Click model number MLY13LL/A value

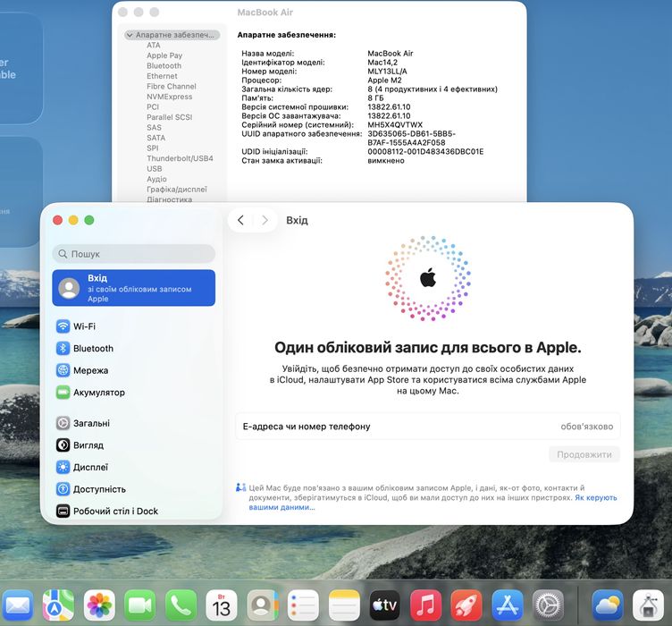coord(388,72)
